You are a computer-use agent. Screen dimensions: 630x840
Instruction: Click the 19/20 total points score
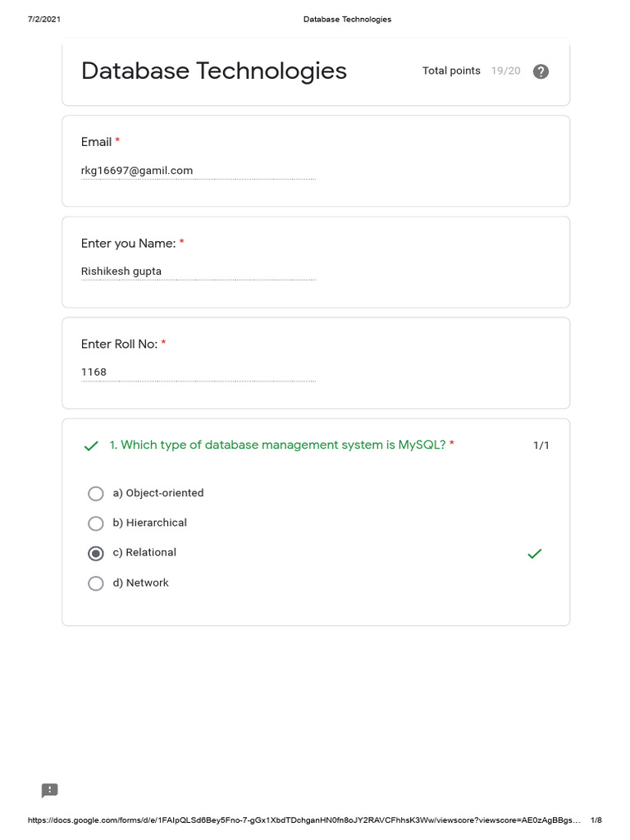(505, 71)
